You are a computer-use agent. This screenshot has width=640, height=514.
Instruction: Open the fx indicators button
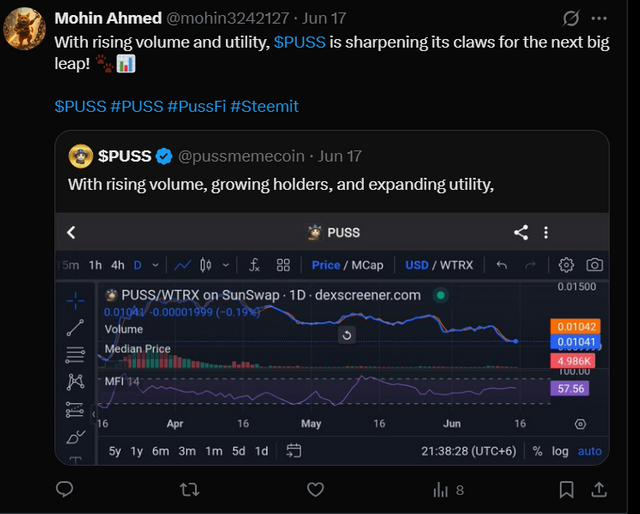point(255,265)
